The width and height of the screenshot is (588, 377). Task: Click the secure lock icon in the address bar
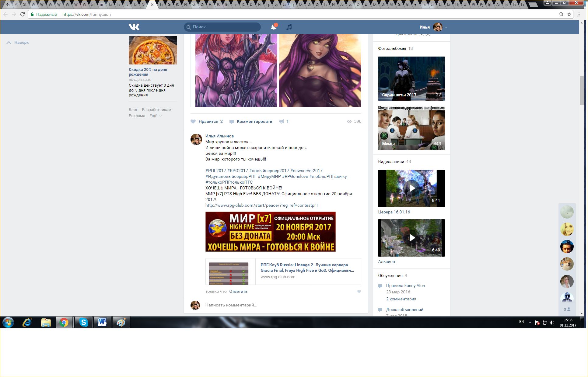point(32,14)
